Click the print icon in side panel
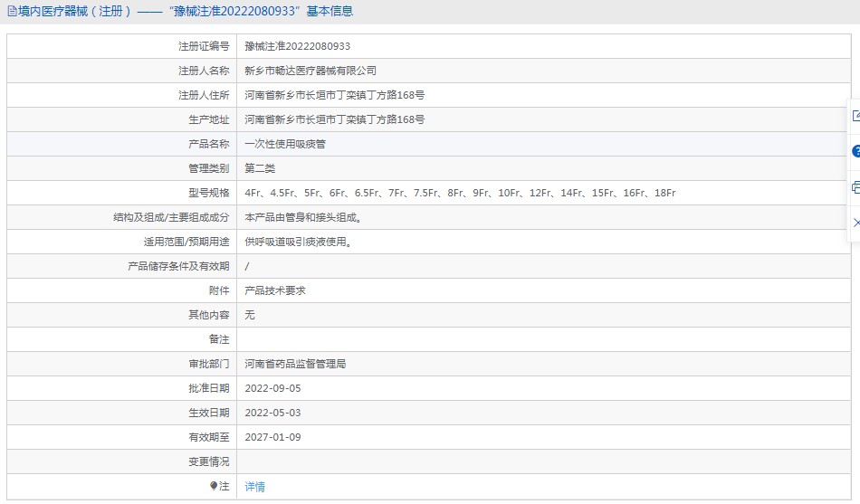The height and width of the screenshot is (504, 860). pos(856,187)
